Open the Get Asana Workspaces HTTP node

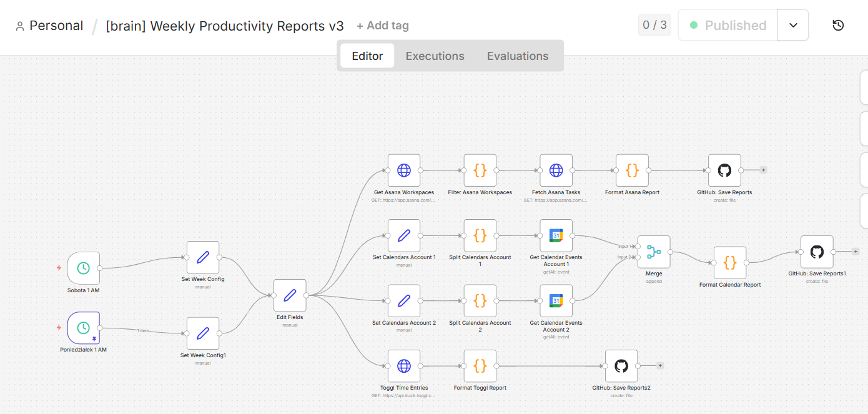point(403,170)
